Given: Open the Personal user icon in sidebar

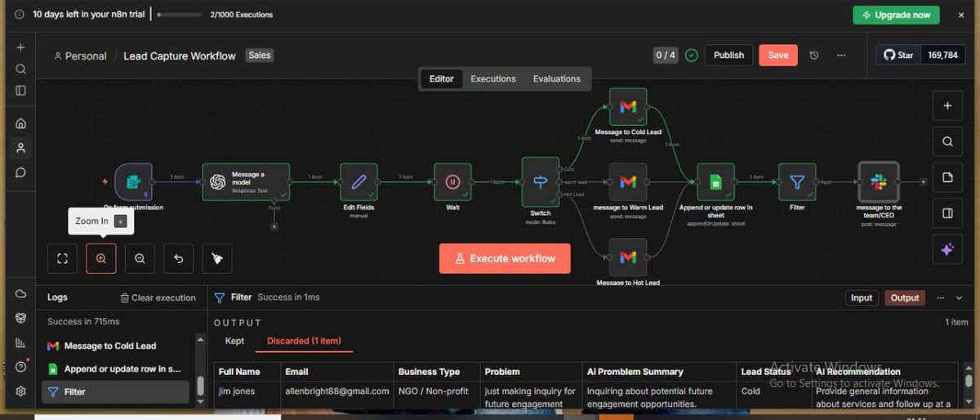Looking at the screenshot, I should (21, 148).
